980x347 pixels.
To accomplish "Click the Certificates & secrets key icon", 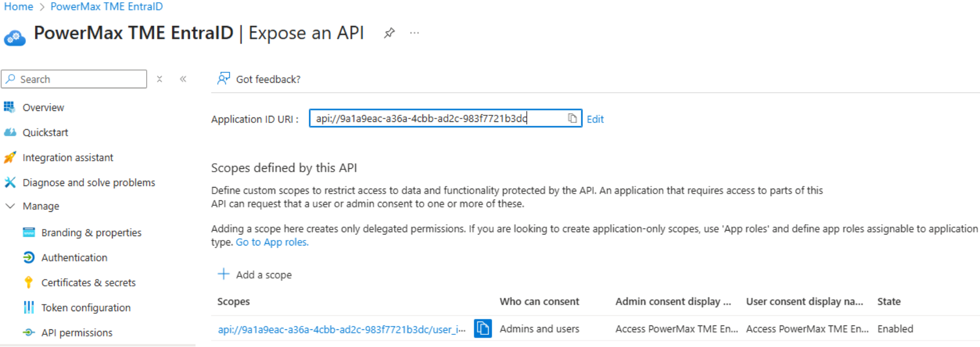I will [x=29, y=282].
